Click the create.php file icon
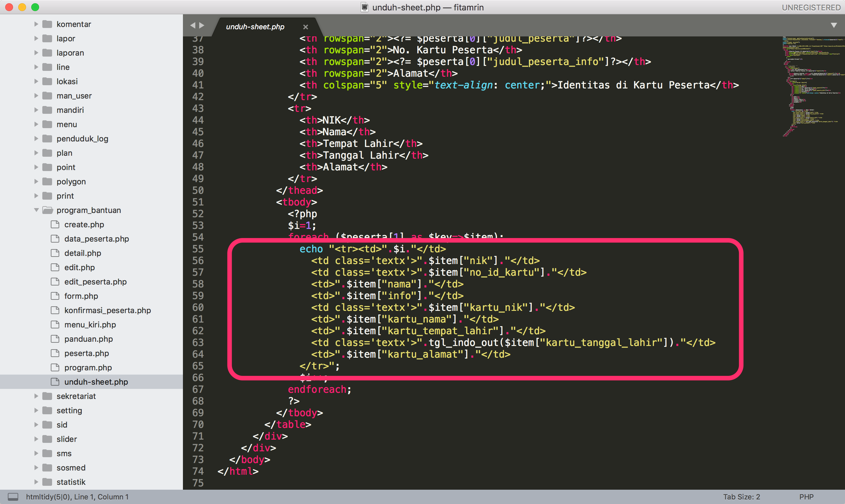The image size is (845, 504). click(55, 224)
